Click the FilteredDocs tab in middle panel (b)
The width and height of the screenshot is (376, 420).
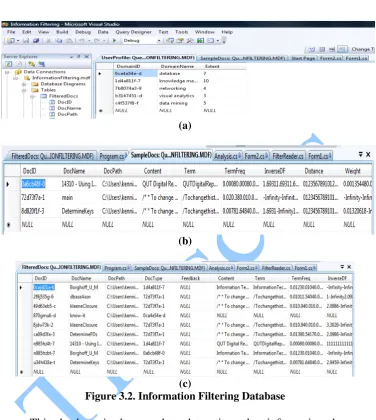tap(52, 156)
